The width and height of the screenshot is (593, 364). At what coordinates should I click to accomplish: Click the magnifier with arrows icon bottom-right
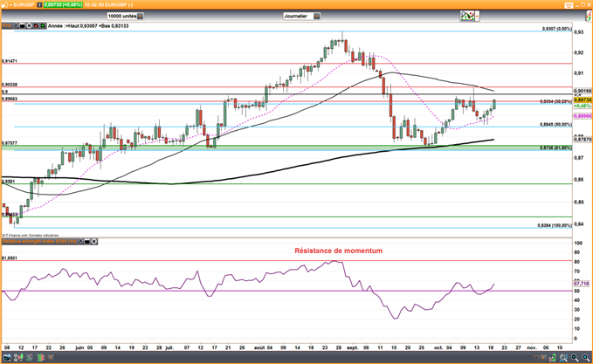[563, 357]
